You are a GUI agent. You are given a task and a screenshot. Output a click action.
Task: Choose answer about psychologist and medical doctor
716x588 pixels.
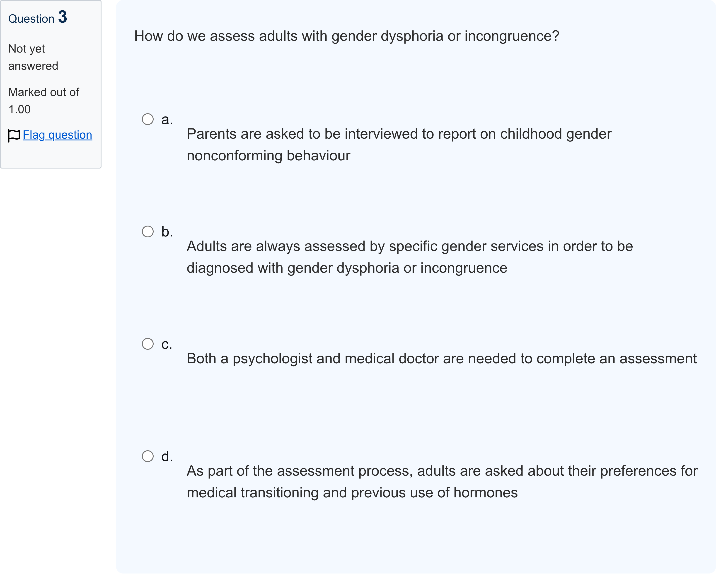[442, 359]
